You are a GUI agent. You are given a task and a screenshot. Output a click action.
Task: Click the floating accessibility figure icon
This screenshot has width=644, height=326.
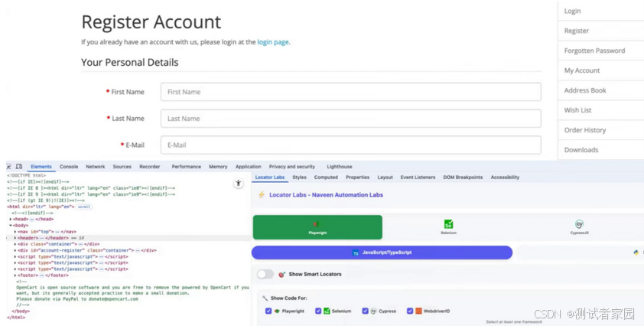click(238, 184)
